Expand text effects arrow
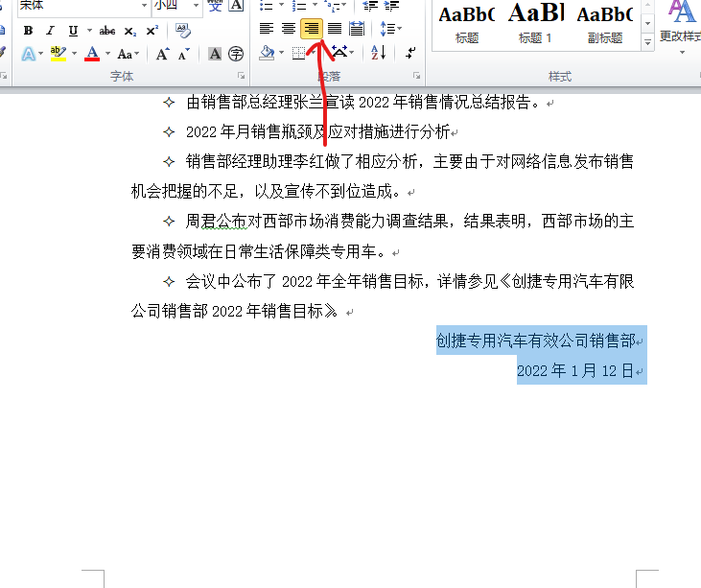The height and width of the screenshot is (588, 701). [x=40, y=54]
